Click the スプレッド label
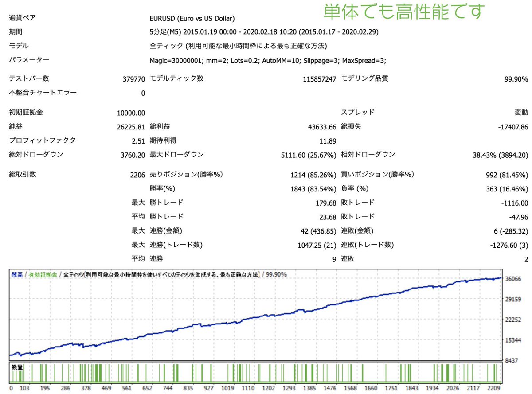Image resolution: width=532 pixels, height=394 pixels. pyautogui.click(x=357, y=112)
